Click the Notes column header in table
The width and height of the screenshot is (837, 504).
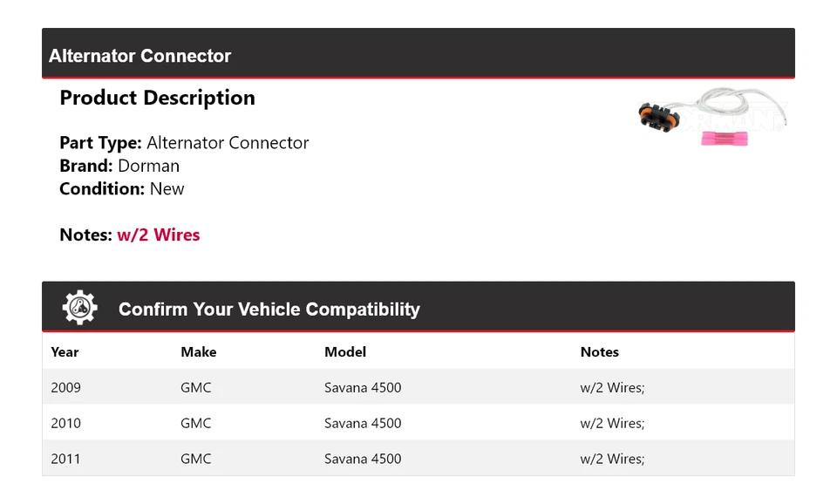(599, 352)
